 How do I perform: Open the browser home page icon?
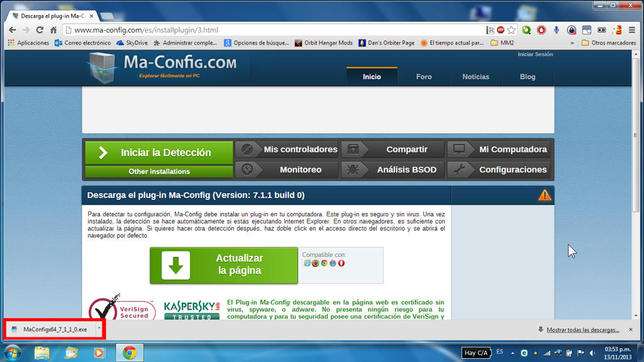(53, 30)
